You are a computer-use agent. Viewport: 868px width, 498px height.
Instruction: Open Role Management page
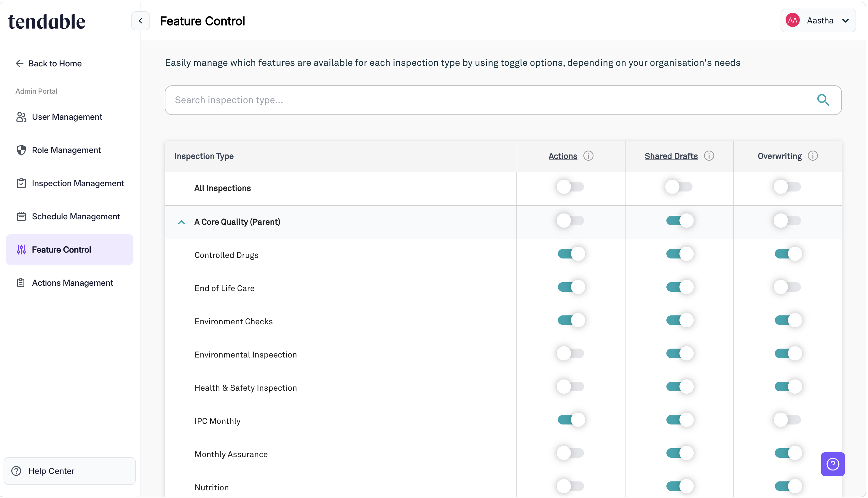(69, 150)
